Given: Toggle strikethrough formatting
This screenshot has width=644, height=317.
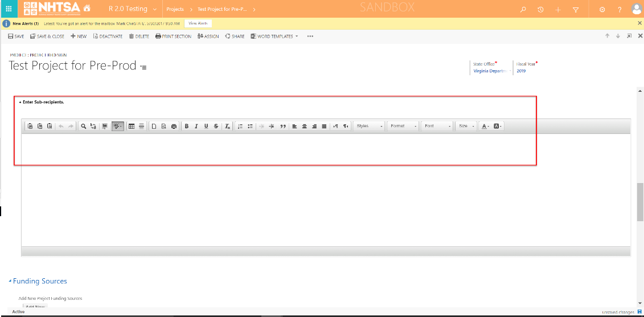Looking at the screenshot, I should [x=216, y=126].
